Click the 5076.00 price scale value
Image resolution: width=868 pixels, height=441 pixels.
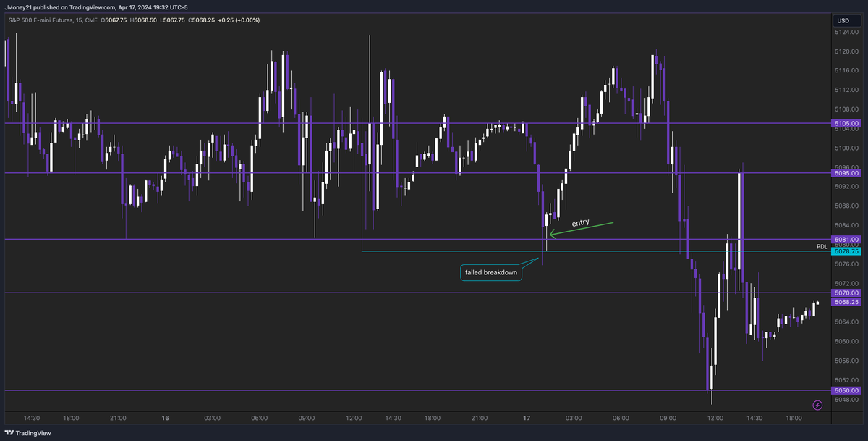pyautogui.click(x=846, y=264)
